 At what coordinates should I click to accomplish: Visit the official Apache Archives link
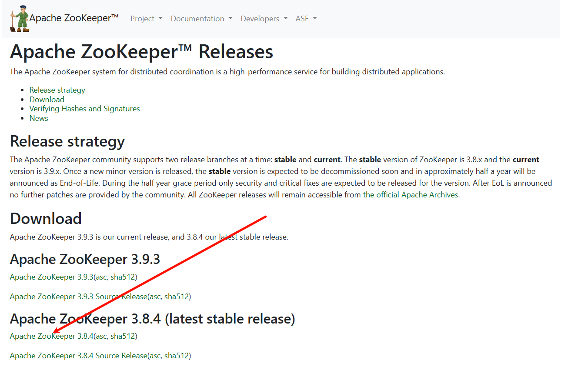click(x=411, y=195)
